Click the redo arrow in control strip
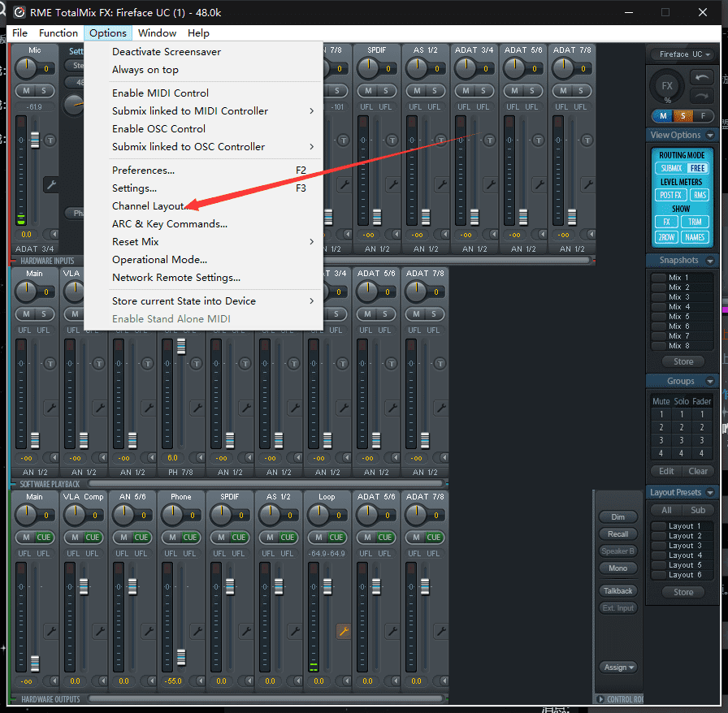Image resolution: width=728 pixels, height=713 pixels. click(x=701, y=96)
